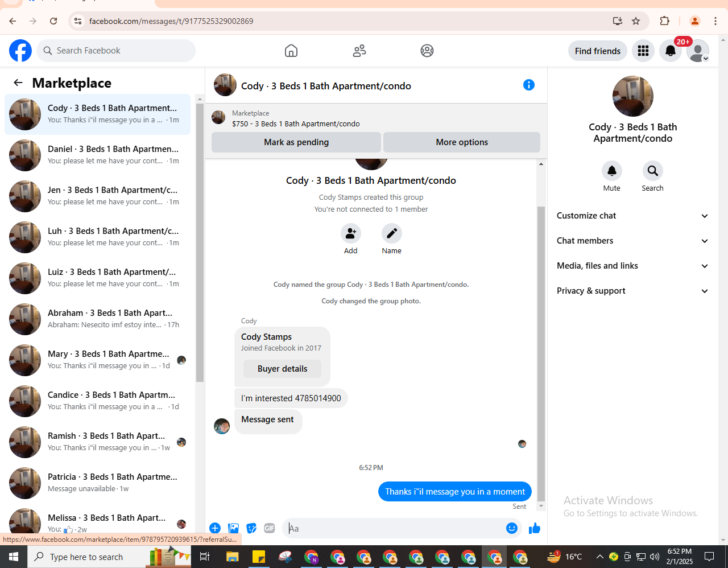Image resolution: width=728 pixels, height=568 pixels.
Task: Open the Daniel conversation
Action: click(x=97, y=155)
